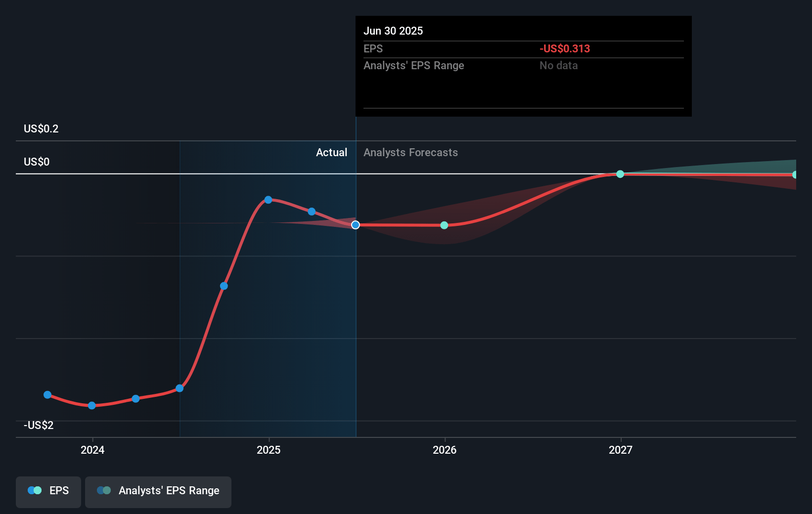Toggle the Analysts' EPS Range legend series
Screen dimensions: 812x514
tap(158, 491)
